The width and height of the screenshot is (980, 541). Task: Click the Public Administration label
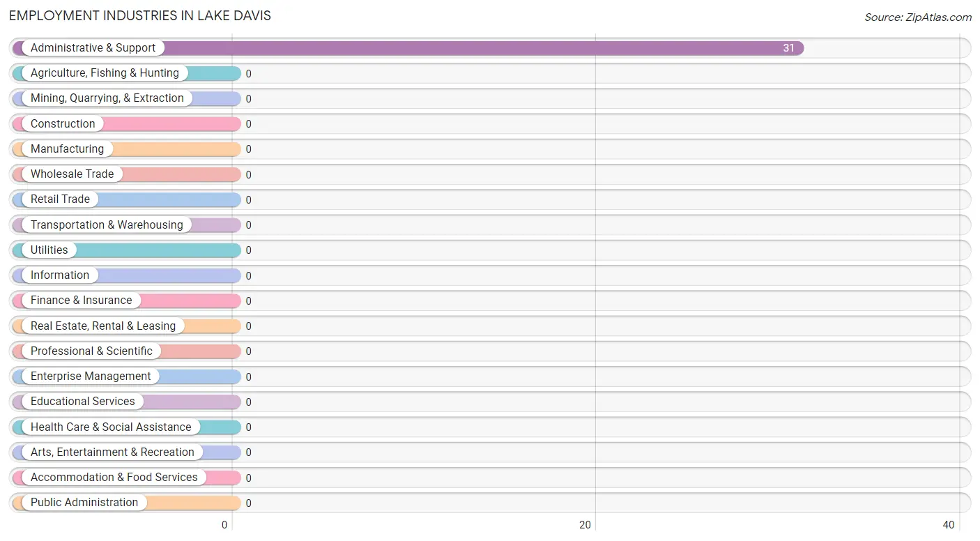coord(84,503)
